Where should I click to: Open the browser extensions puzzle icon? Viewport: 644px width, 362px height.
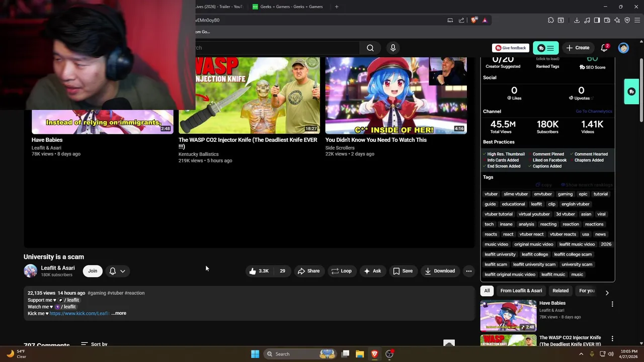(550, 20)
